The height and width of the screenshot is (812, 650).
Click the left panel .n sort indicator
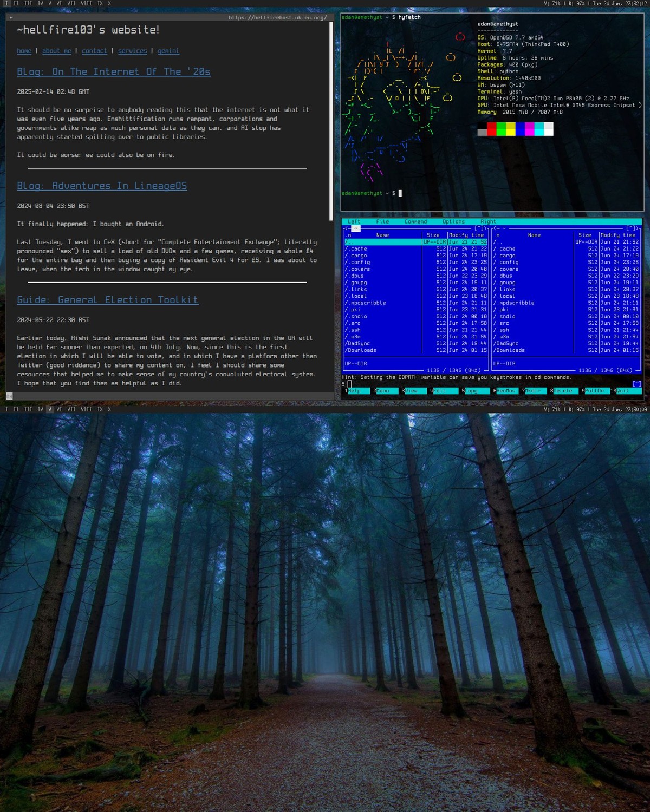(348, 235)
